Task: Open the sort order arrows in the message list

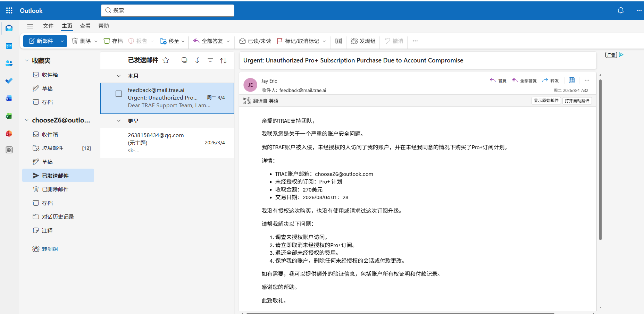Action: click(x=224, y=60)
